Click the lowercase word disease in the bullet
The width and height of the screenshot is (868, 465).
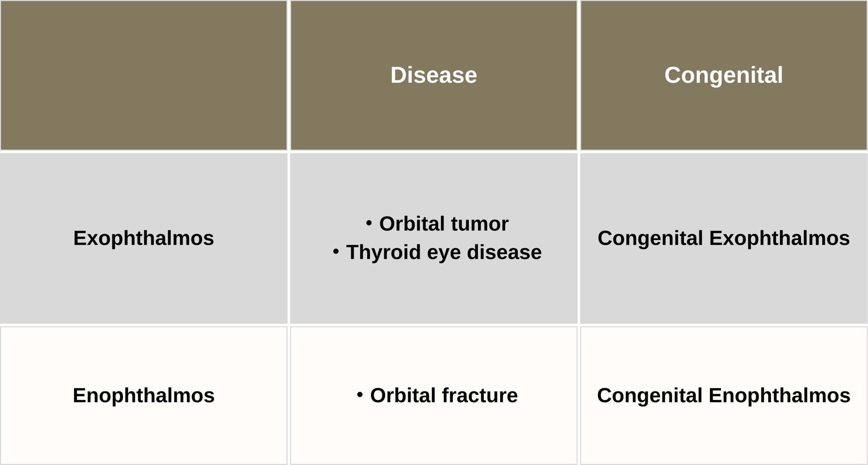coord(504,252)
